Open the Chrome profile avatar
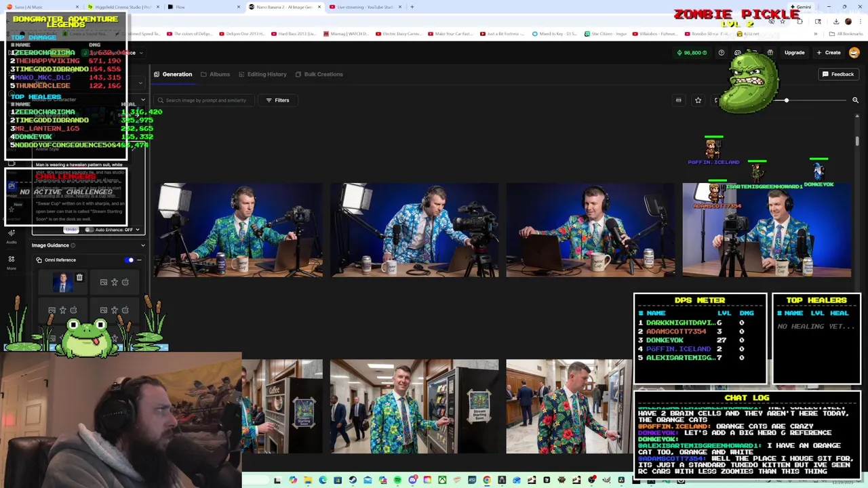Image resolution: width=868 pixels, height=488 pixels. 848,22
